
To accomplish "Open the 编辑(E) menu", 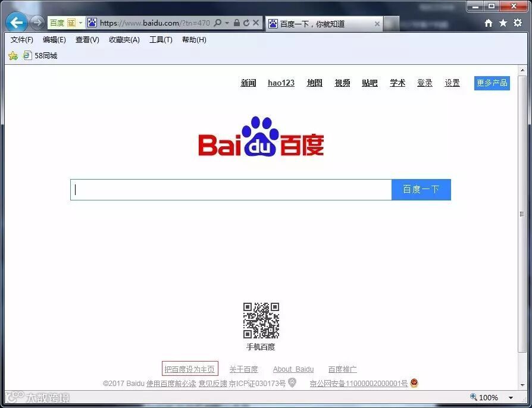I will pos(54,40).
